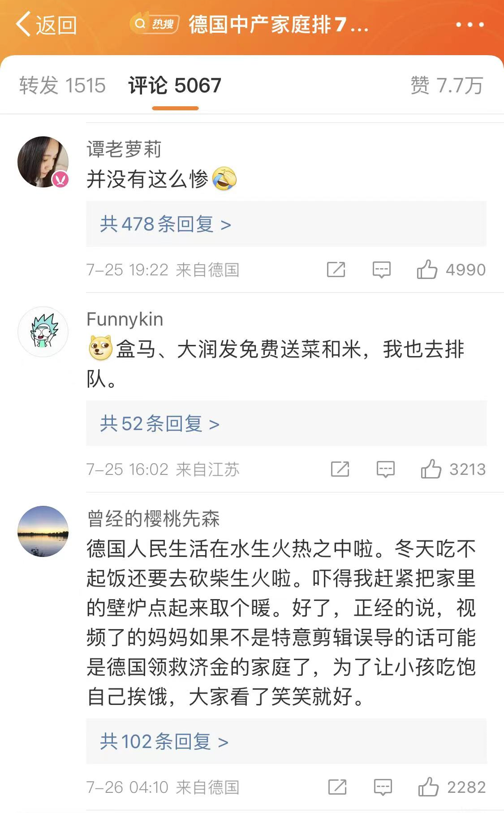Open Funnykin's profile via username
The image size is (504, 813).
pyautogui.click(x=125, y=319)
